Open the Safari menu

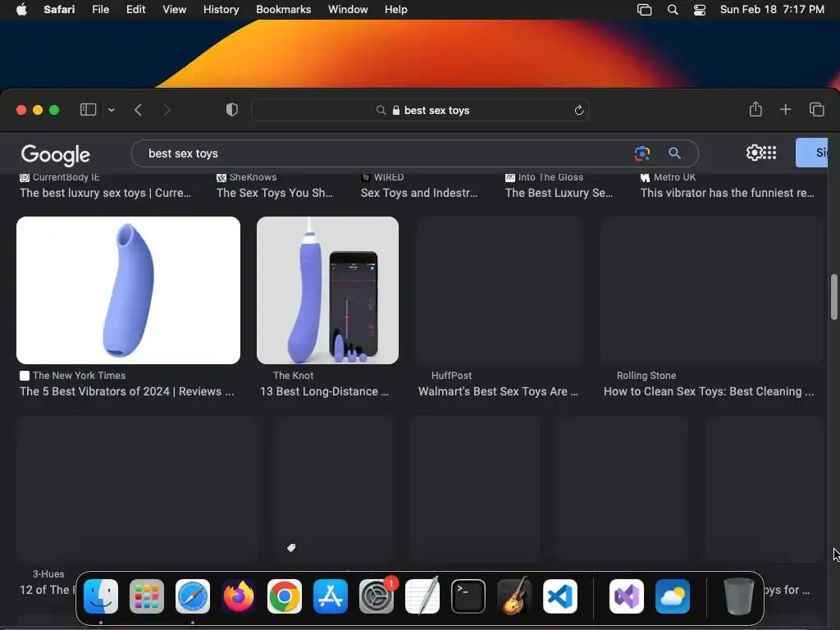pos(59,10)
